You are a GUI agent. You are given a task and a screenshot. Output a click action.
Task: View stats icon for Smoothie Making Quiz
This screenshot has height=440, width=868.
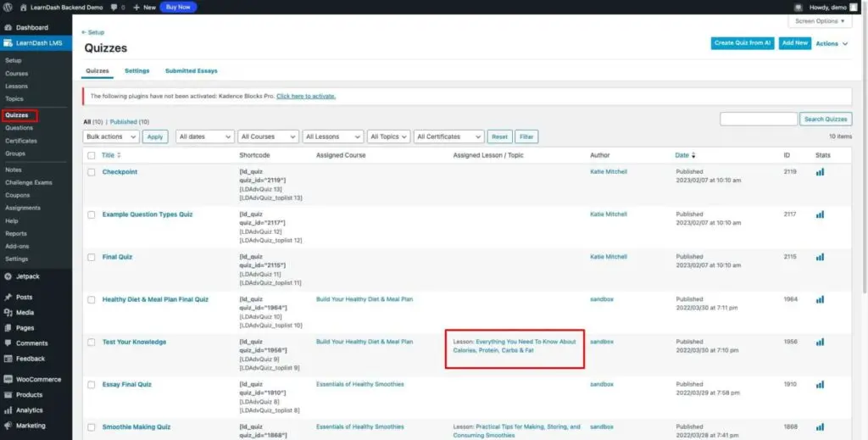(x=820, y=427)
